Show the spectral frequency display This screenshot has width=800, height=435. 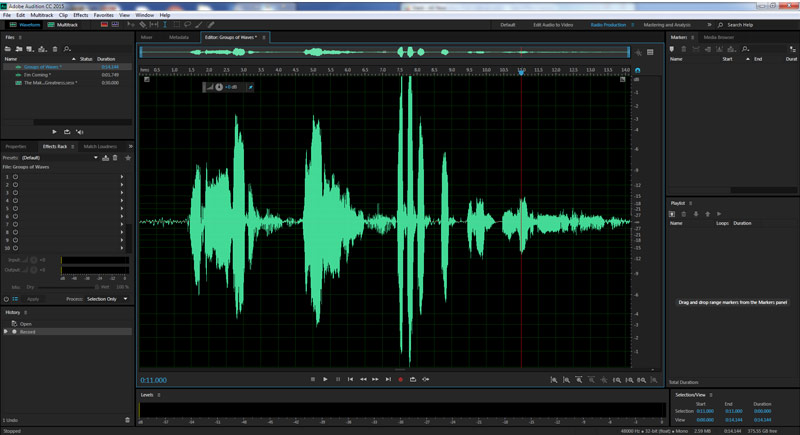(x=104, y=24)
